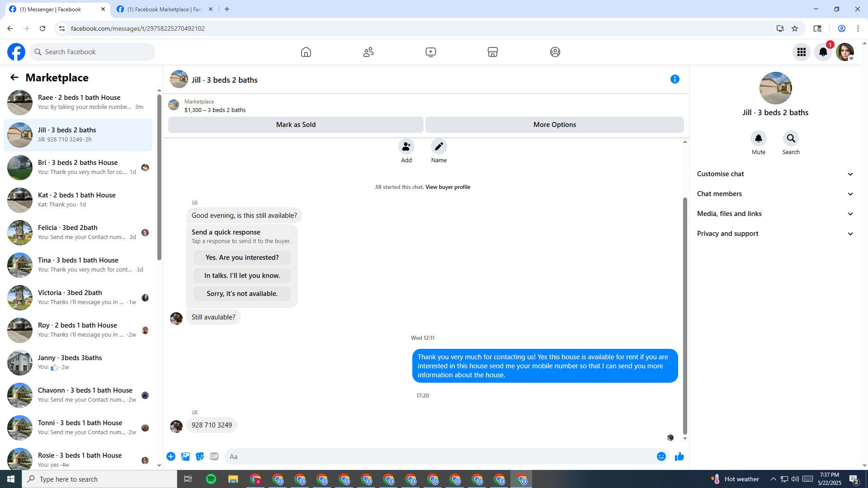Open the Roy 2 beds 1 bath House chat
Screen dimensions: 868x488
78,330
